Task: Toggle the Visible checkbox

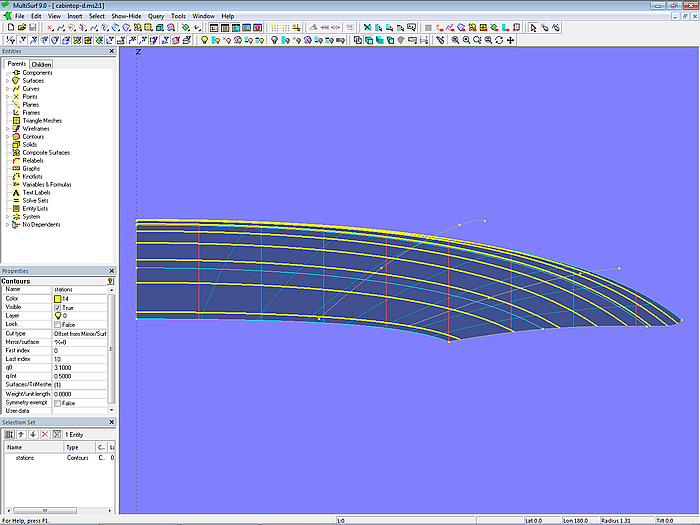Action: (x=57, y=307)
